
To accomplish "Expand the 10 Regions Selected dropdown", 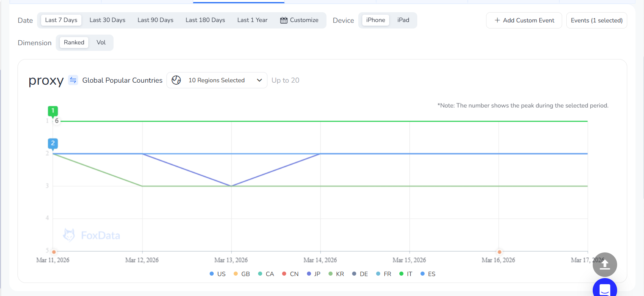I will tap(217, 80).
